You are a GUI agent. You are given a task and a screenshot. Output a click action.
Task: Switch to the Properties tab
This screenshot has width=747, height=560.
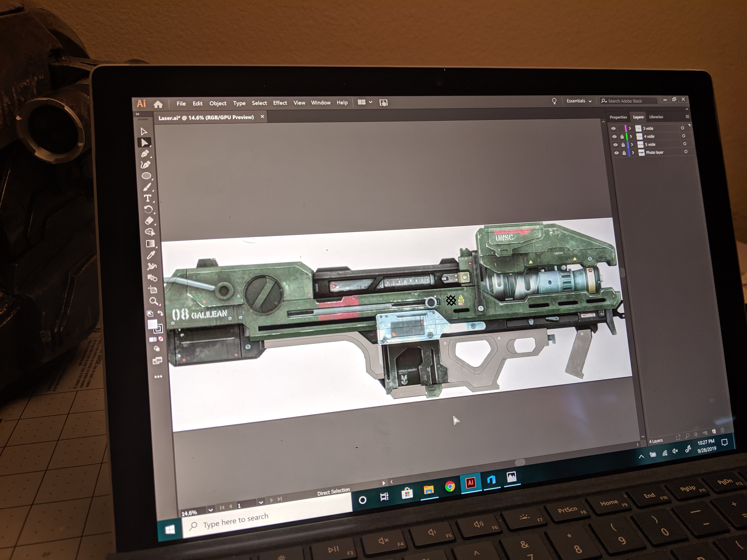tap(618, 117)
